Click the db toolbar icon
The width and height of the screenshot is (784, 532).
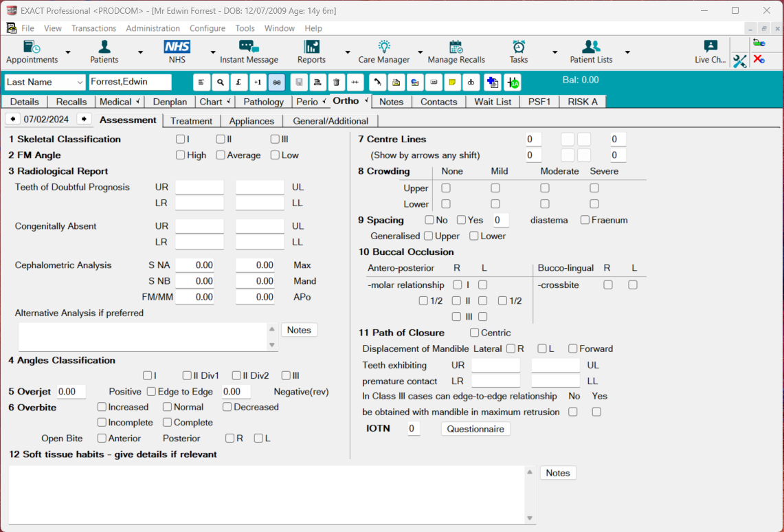[471, 82]
